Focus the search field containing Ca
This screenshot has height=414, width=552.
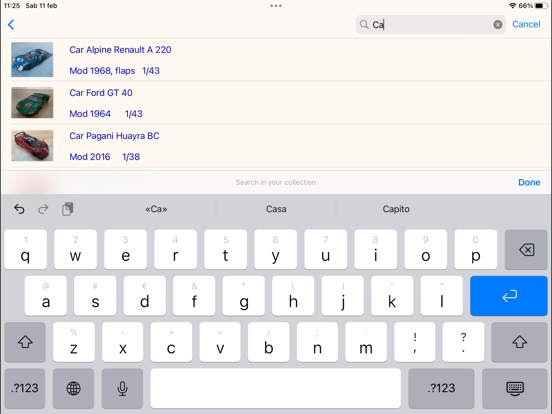tap(431, 25)
